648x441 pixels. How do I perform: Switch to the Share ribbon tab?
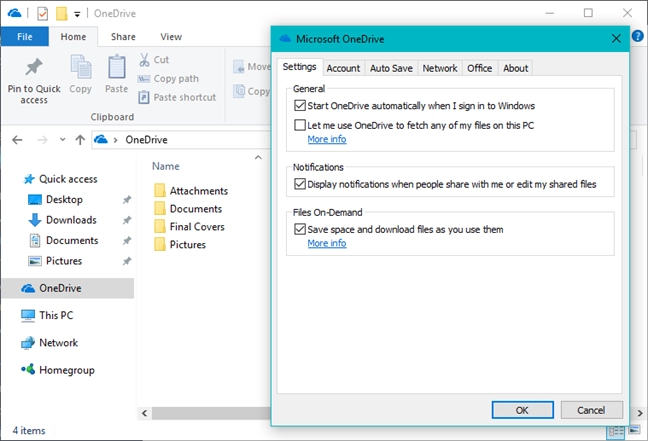[x=123, y=37]
